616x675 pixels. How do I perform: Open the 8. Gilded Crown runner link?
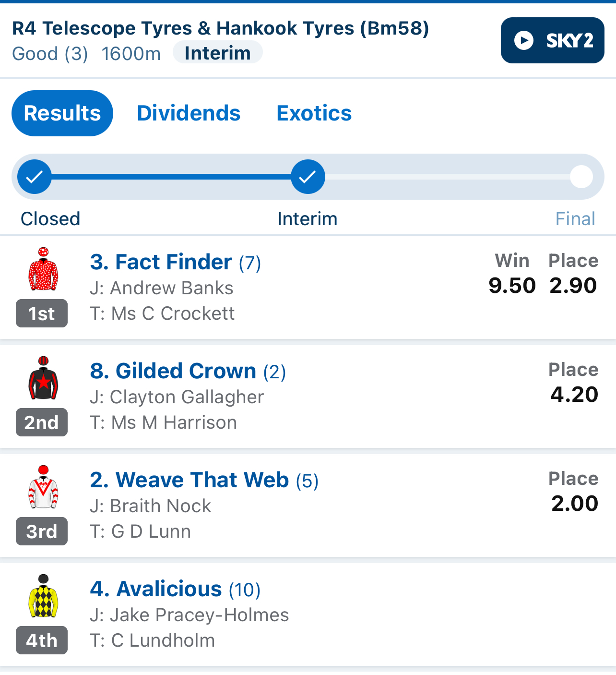click(x=188, y=371)
